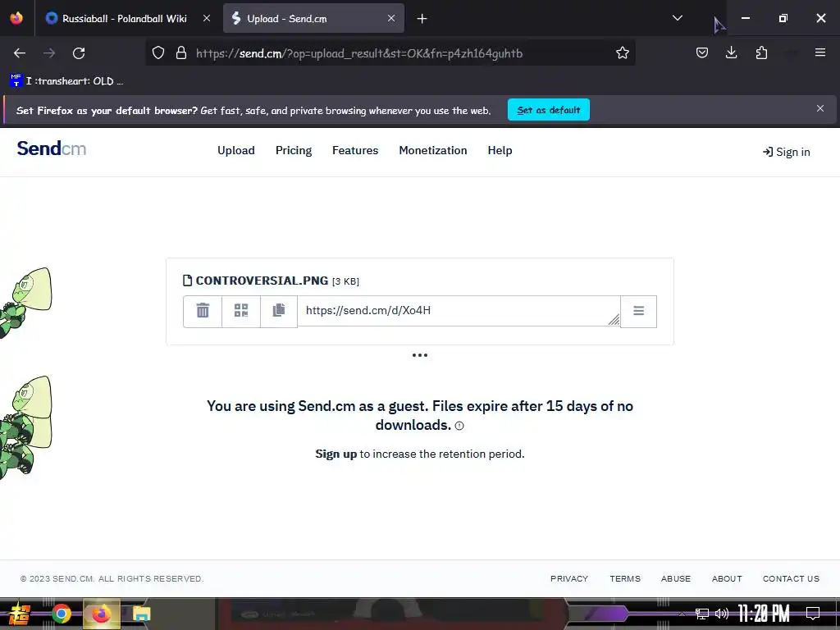This screenshot has height=630, width=840.
Task: Open the Monetization page
Action: pyautogui.click(x=433, y=151)
